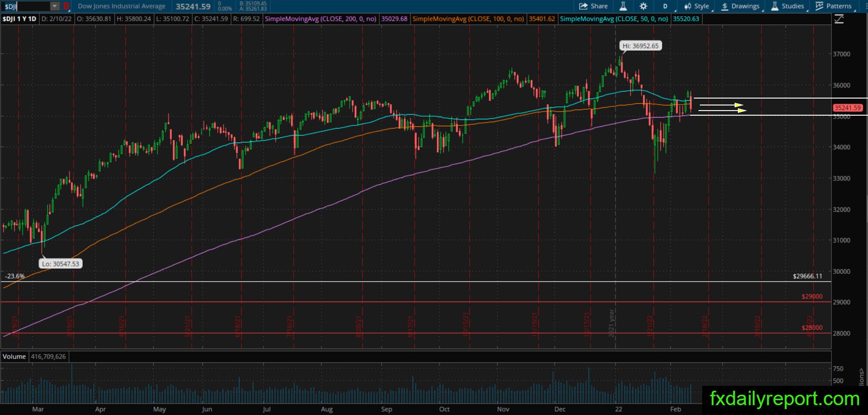Click the Volume study label
This screenshot has height=415, width=868.
pos(14,357)
